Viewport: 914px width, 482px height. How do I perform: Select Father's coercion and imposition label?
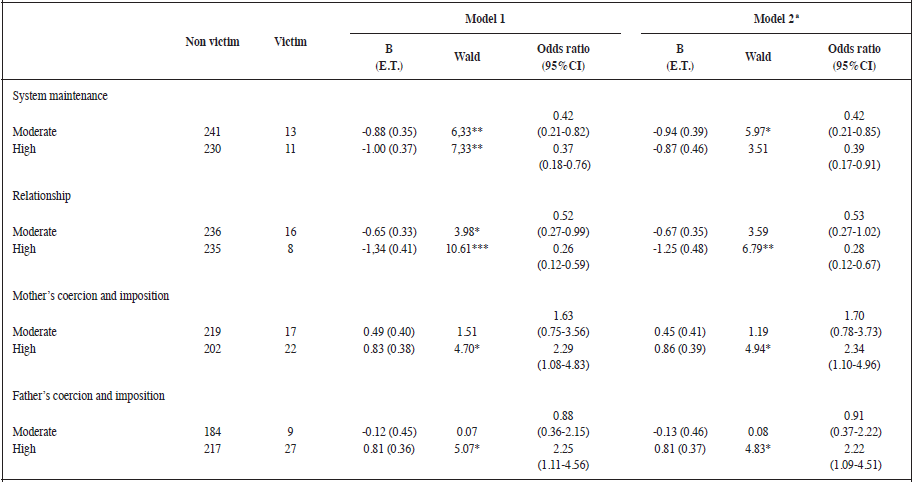tap(88, 396)
